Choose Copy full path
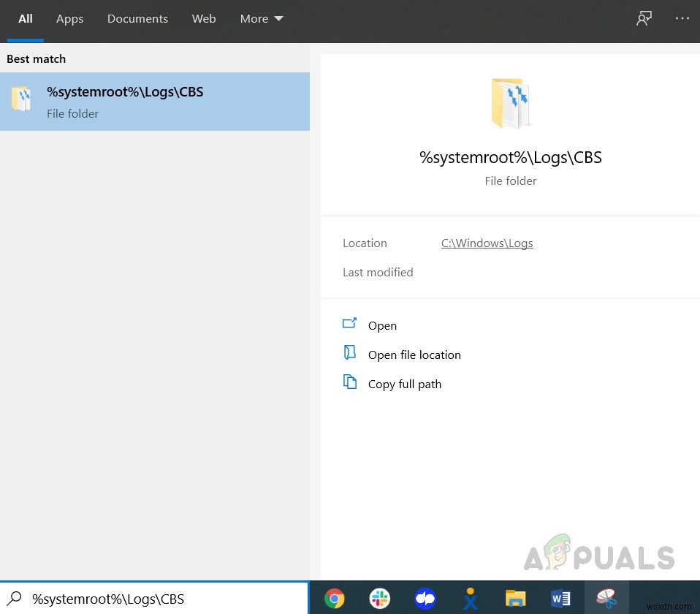Viewport: 700px width, 614px height. (405, 384)
